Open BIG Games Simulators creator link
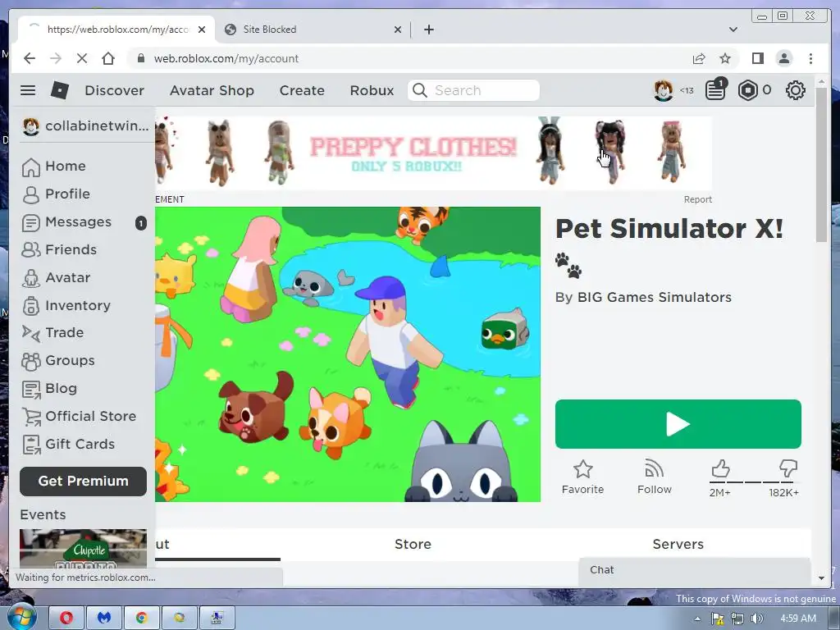Viewport: 840px width, 630px height. (x=654, y=297)
